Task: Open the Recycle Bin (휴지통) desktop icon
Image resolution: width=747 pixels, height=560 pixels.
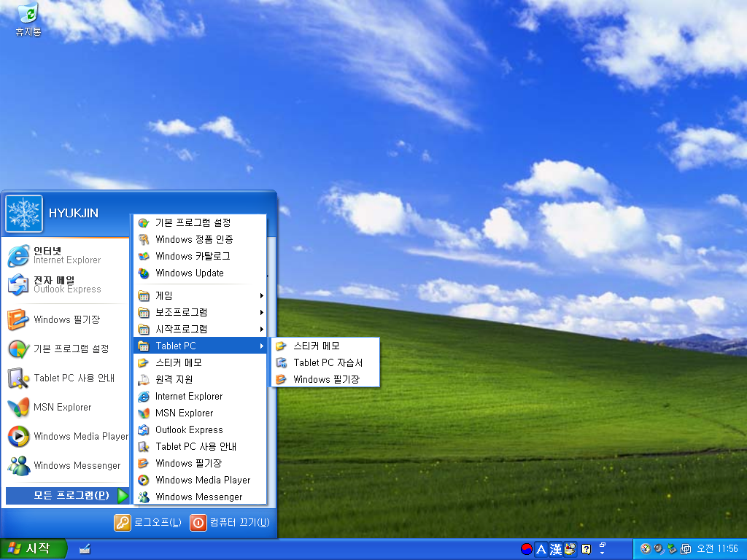Action: pos(28,20)
